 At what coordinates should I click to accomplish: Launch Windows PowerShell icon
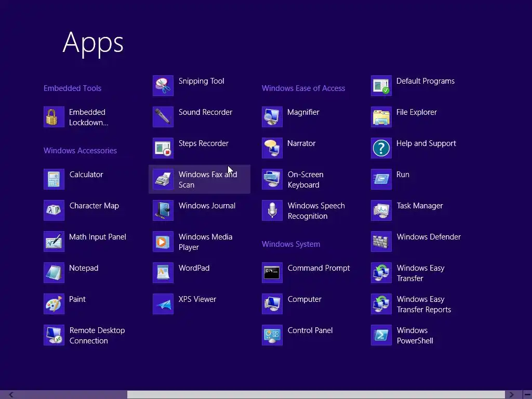coord(381,335)
